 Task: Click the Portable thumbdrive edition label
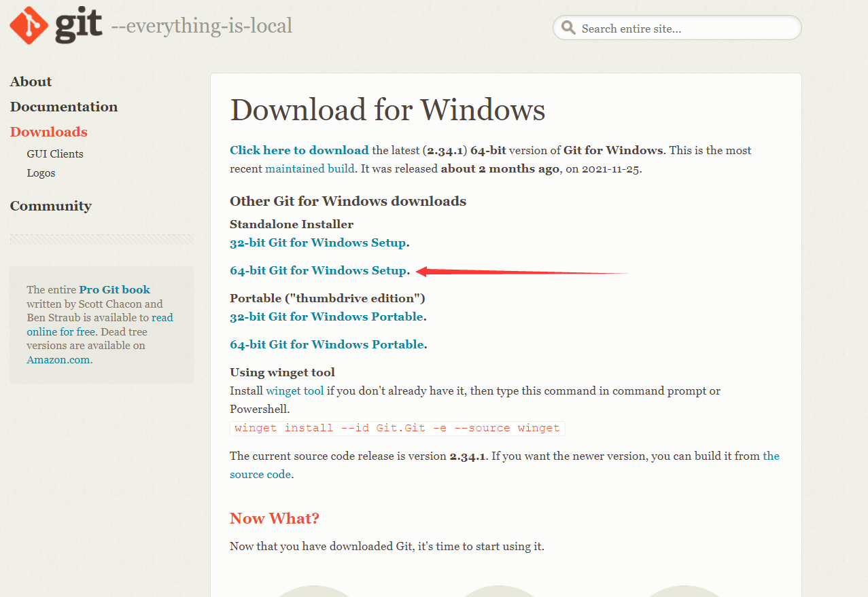coord(328,298)
